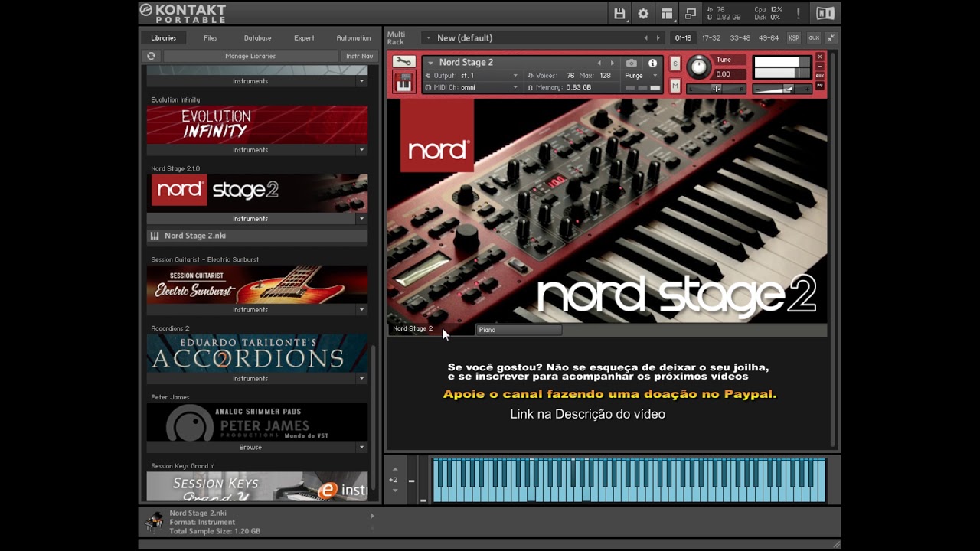Image resolution: width=980 pixels, height=551 pixels.
Task: Click the Accordions library banner
Action: tap(257, 354)
